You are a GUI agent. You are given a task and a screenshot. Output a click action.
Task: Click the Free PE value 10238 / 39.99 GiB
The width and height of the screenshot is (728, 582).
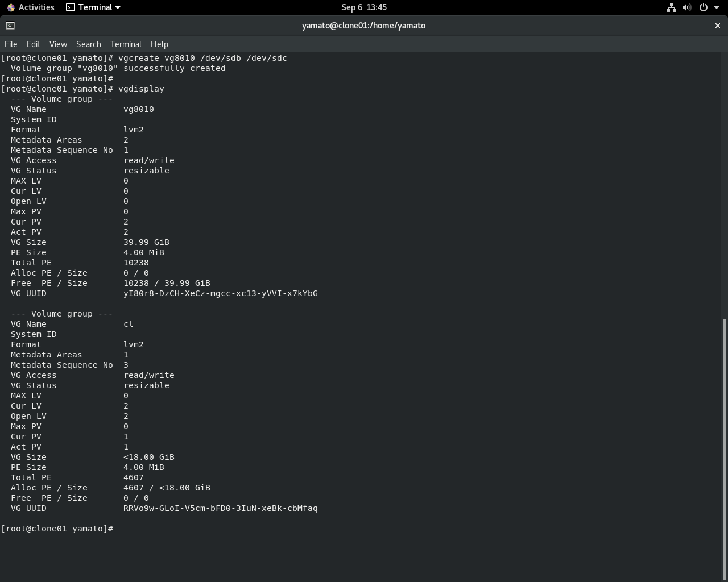tap(167, 283)
